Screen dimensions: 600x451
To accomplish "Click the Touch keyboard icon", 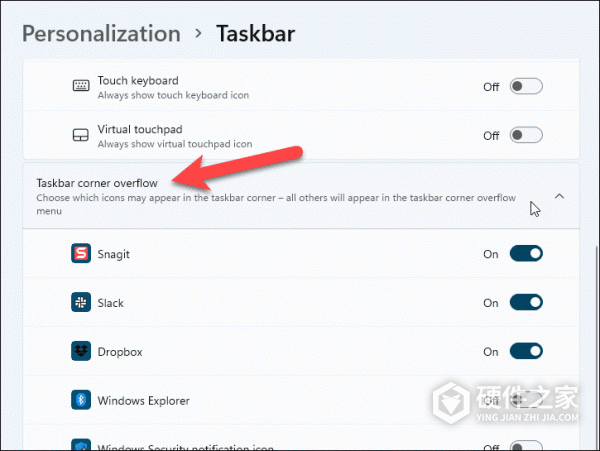I will 81,87.
